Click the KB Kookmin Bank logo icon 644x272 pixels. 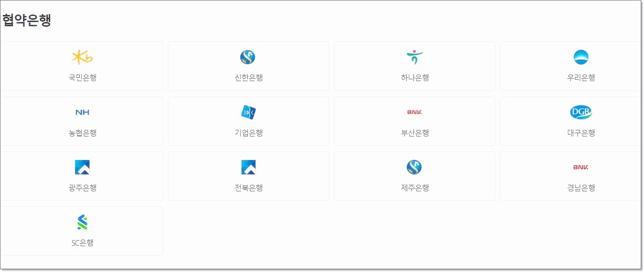pyautogui.click(x=83, y=57)
